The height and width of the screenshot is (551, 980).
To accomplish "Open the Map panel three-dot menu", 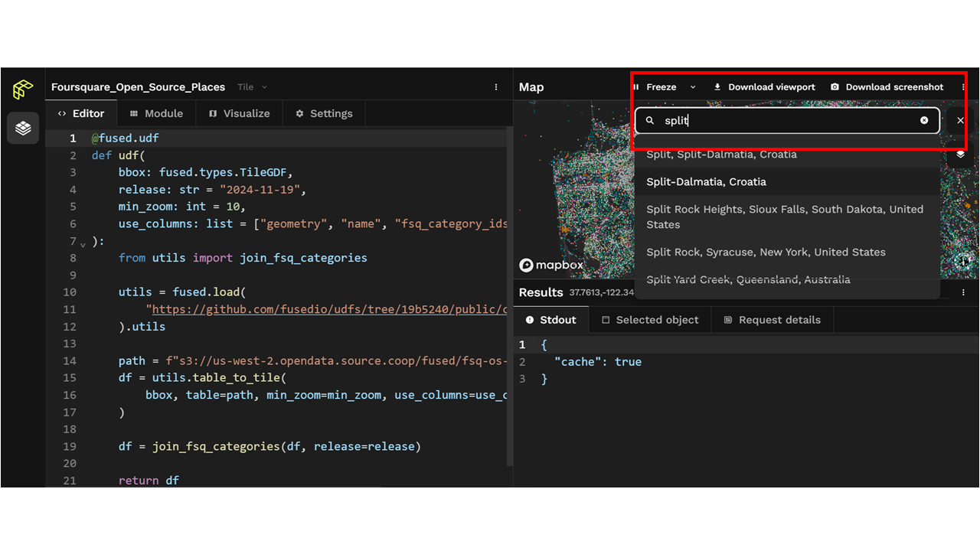I will pyautogui.click(x=963, y=87).
